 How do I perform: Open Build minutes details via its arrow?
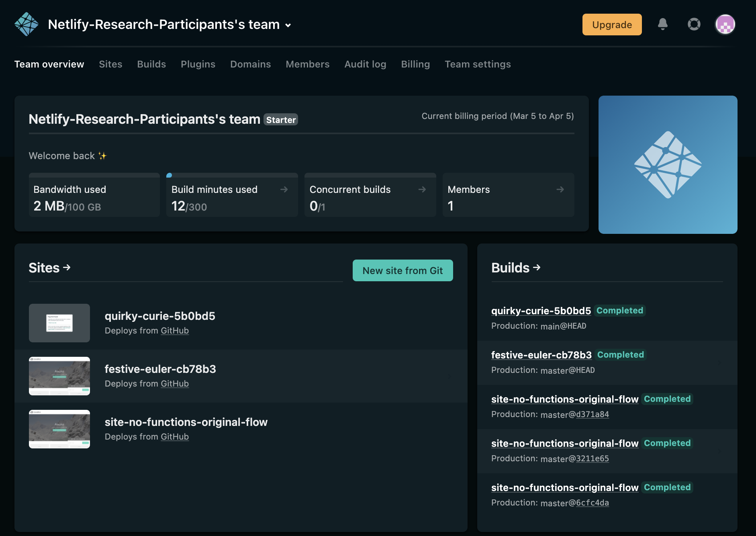(284, 189)
